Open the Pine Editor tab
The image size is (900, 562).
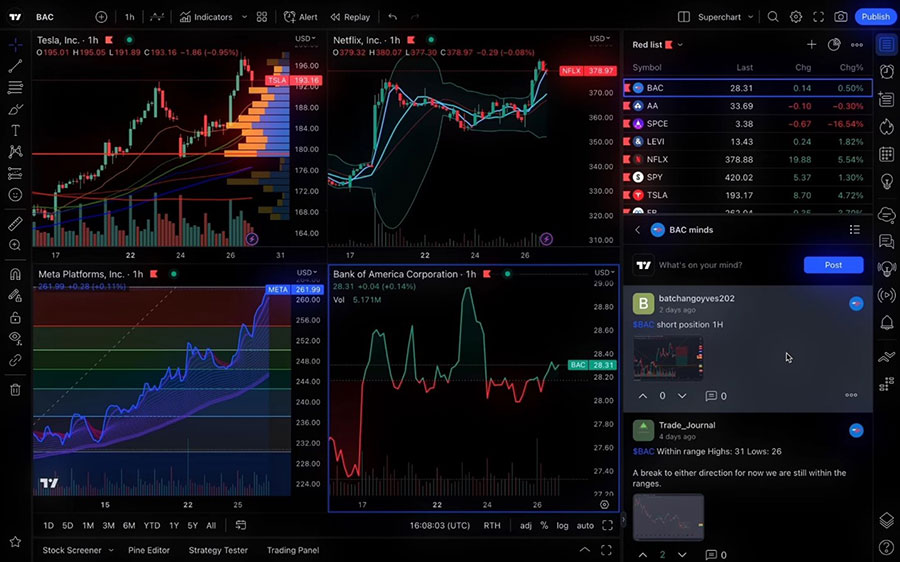coord(149,550)
